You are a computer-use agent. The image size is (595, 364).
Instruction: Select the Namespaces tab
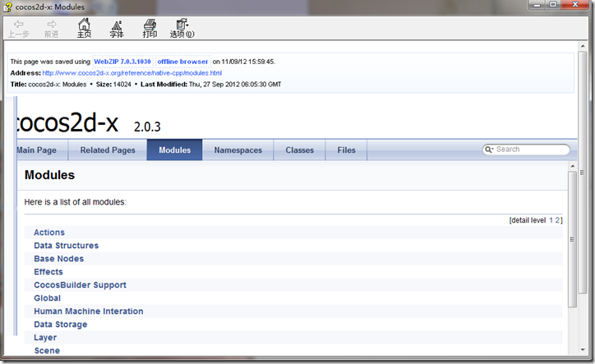pos(238,150)
